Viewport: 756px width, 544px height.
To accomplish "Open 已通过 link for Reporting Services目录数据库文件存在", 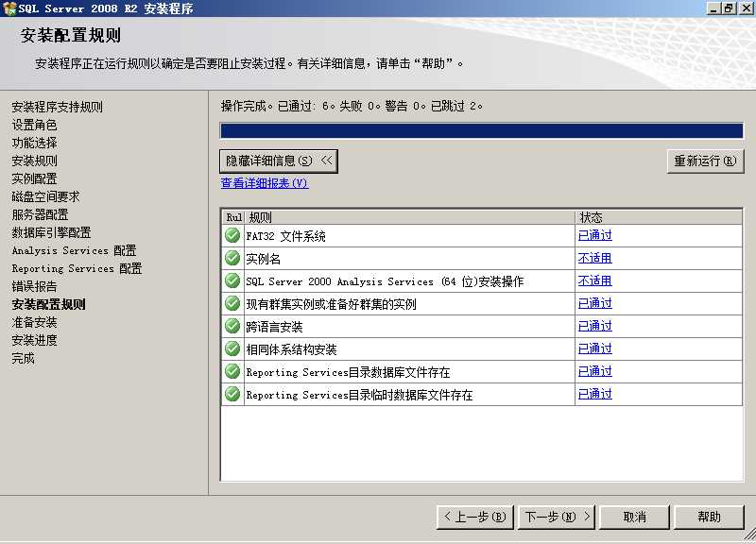I will 595,371.
